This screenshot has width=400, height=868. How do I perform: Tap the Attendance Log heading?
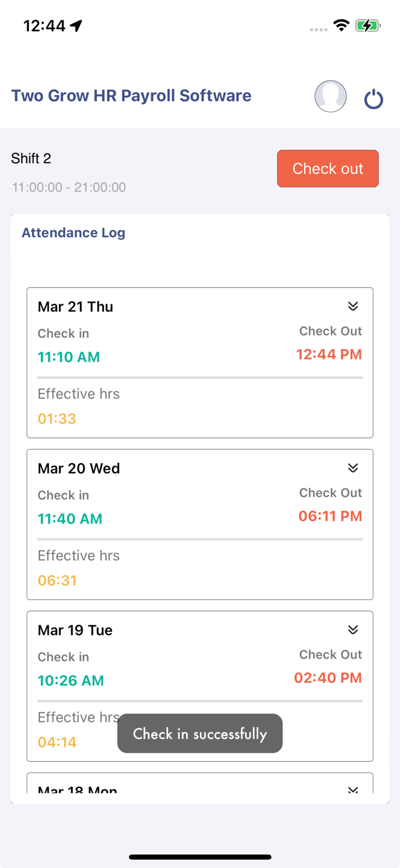click(x=73, y=233)
